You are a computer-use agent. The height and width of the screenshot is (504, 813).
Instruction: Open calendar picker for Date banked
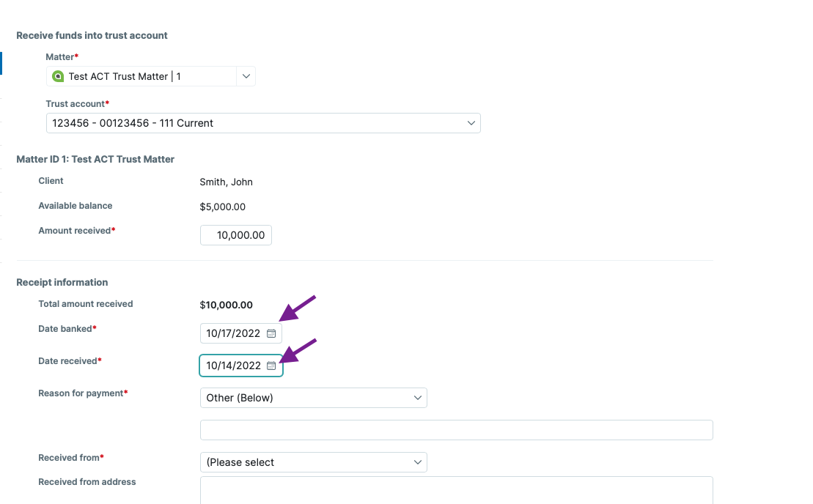tap(271, 333)
